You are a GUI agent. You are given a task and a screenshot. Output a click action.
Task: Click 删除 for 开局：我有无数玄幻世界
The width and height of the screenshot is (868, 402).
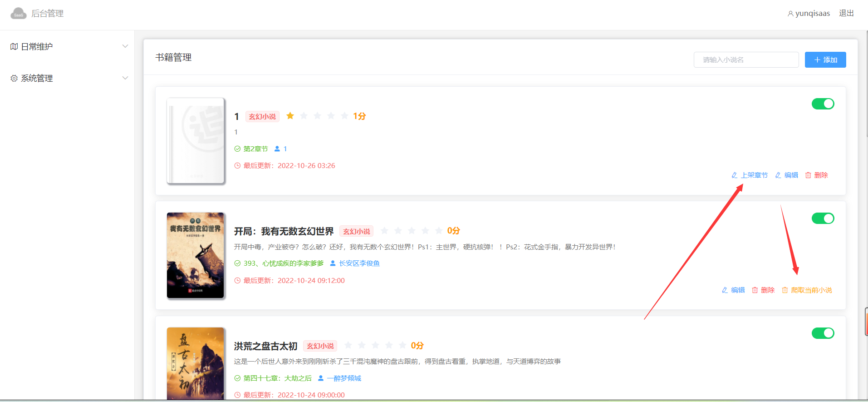pyautogui.click(x=763, y=290)
